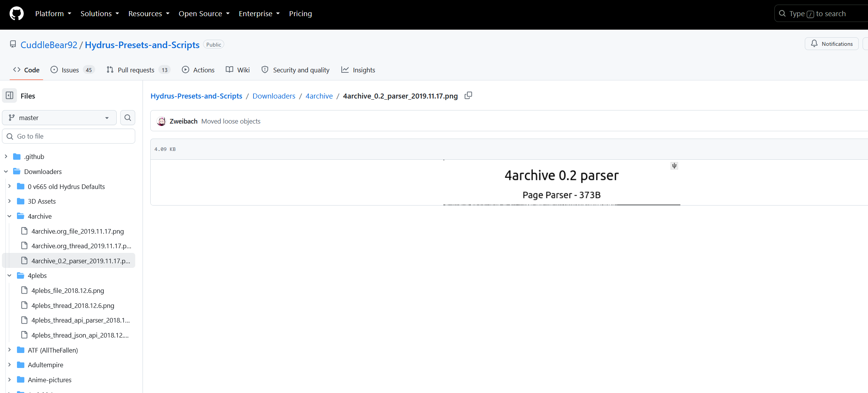The width and height of the screenshot is (868, 393).
Task: Click the branch icon in the master selector
Action: pyautogui.click(x=12, y=118)
